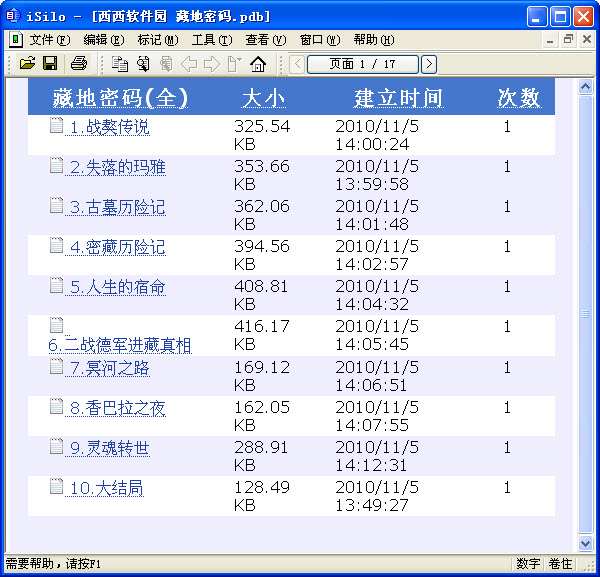
Task: Open chapter link 1.战奏传说
Action: click(109, 128)
